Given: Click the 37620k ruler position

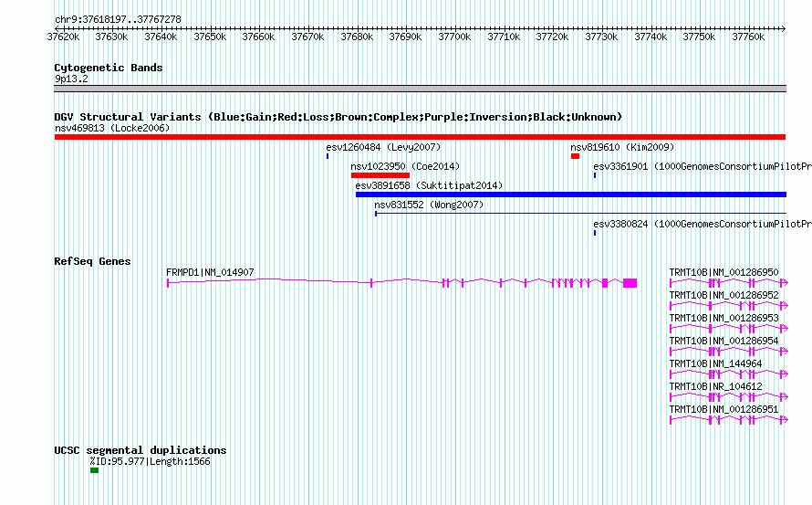Looking at the screenshot, I should (x=63, y=37).
